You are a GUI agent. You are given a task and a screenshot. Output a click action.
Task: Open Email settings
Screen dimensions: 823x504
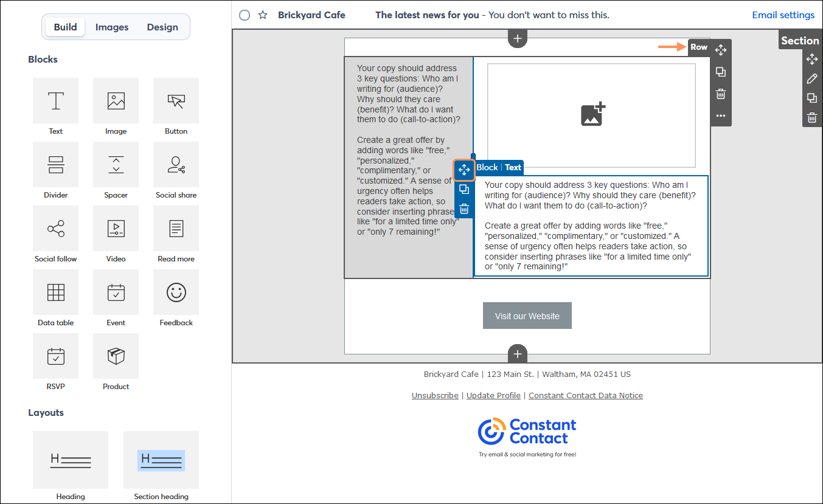pos(783,15)
